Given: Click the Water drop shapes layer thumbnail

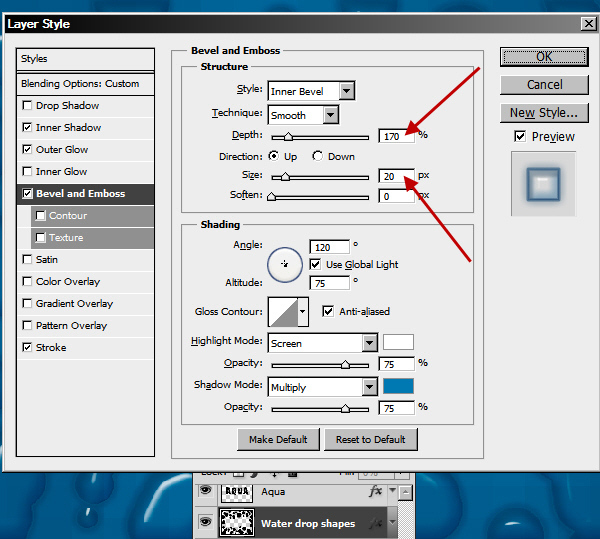Looking at the screenshot, I should pyautogui.click(x=236, y=523).
